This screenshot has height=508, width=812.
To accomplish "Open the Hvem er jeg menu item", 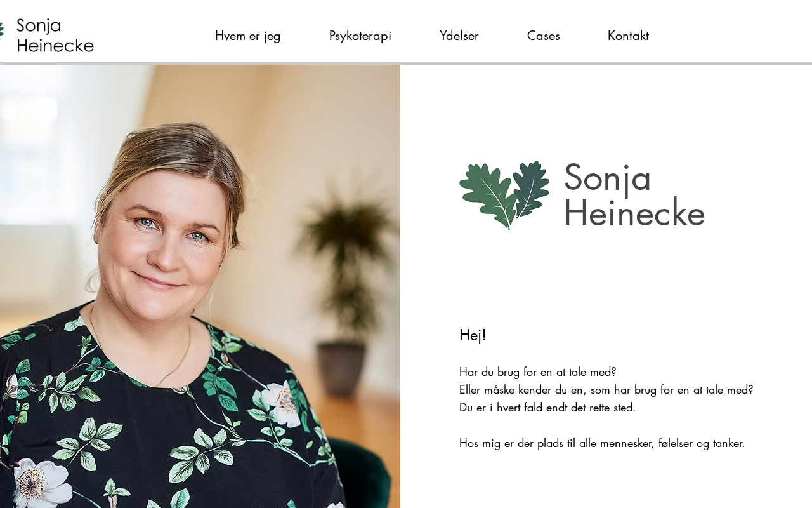I will point(247,36).
